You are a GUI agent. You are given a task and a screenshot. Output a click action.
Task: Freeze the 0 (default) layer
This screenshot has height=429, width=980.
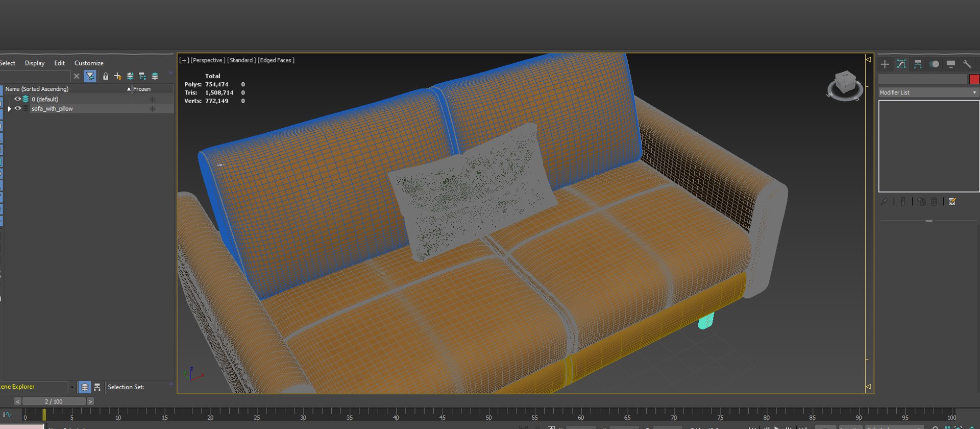152,99
